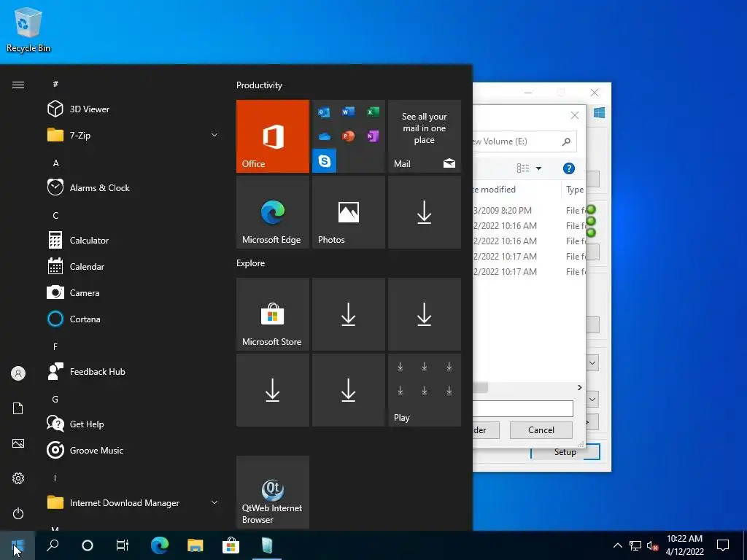Launch the QtWeb Internet Browser tile
Image resolution: width=747 pixels, height=560 pixels.
click(x=273, y=492)
